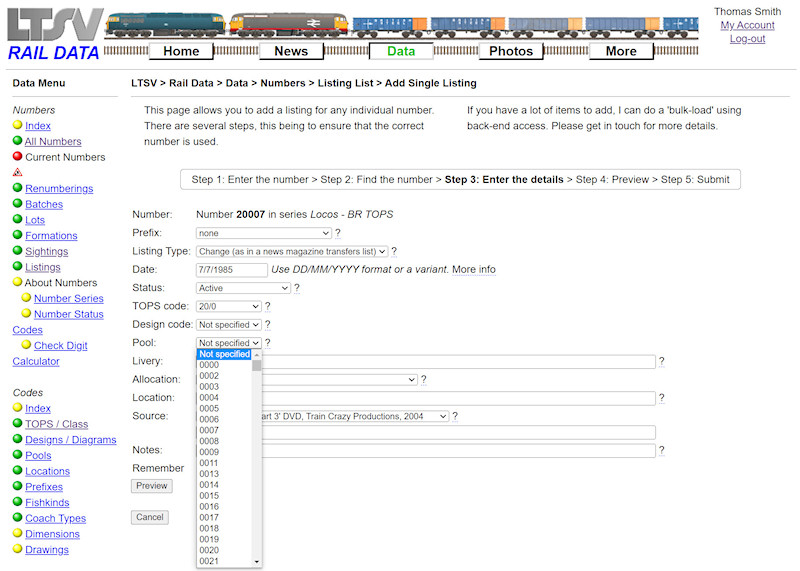Click the warning triangle icon in Data Menu
The image size is (800, 571).
(17, 172)
